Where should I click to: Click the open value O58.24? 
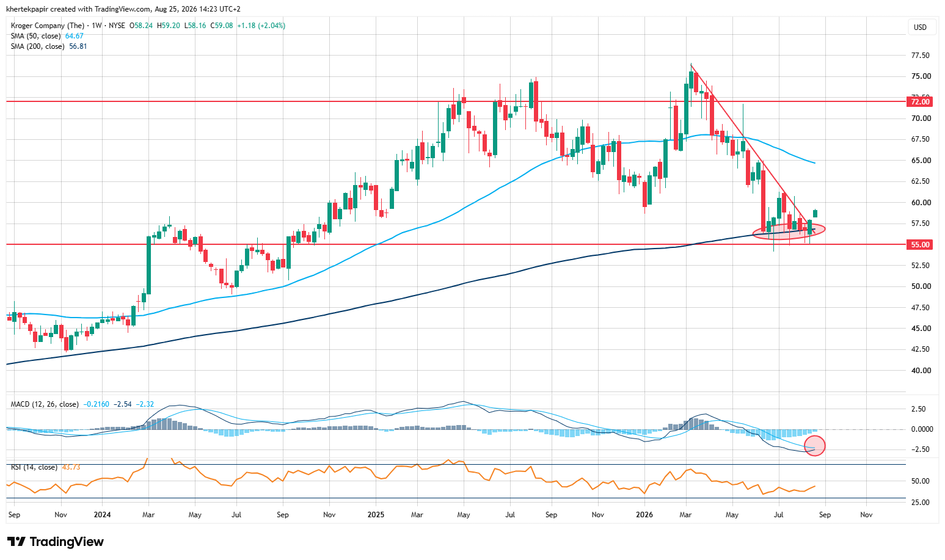click(x=142, y=26)
